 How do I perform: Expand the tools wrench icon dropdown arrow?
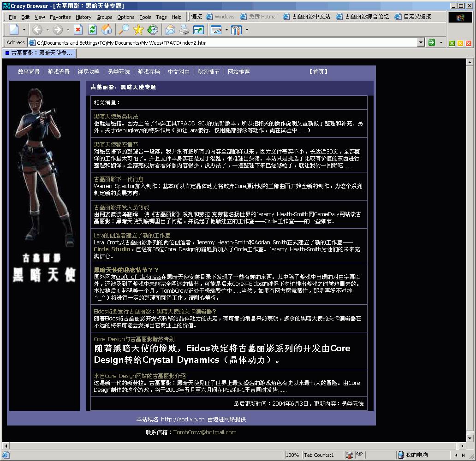247,30
